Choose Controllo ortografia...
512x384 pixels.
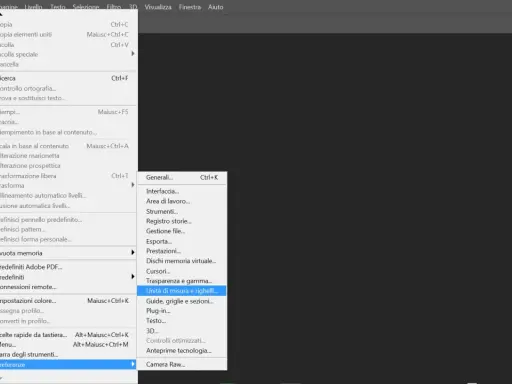pos(68,88)
